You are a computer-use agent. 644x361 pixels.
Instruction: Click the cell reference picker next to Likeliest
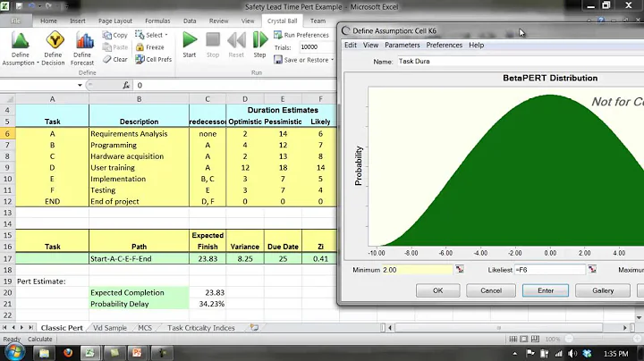[592, 270]
